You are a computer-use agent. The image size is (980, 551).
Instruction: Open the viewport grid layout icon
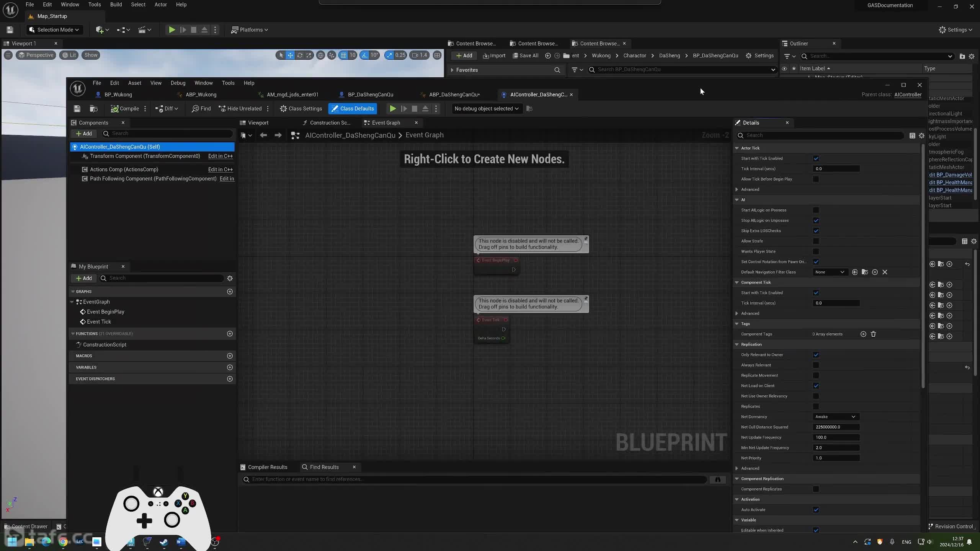pos(437,55)
